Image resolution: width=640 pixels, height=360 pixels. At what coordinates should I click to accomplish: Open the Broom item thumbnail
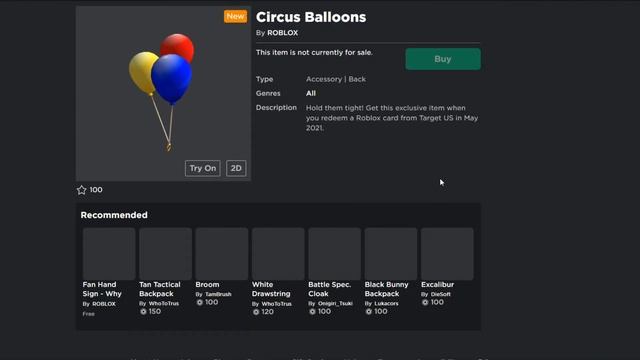(x=222, y=254)
